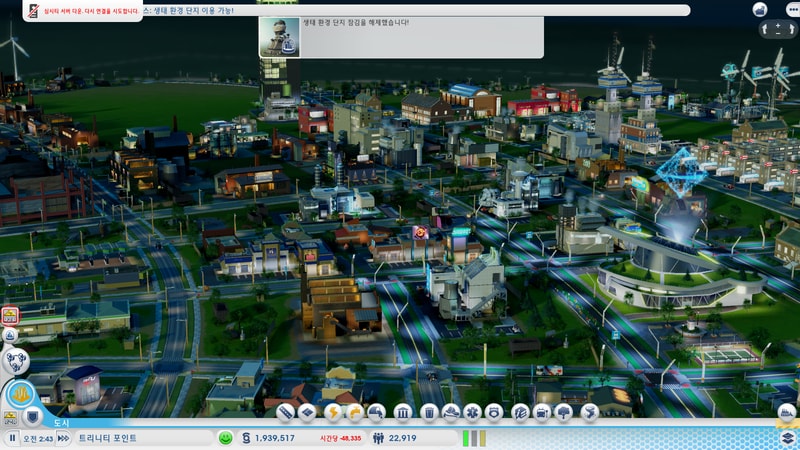Open the Mass transit bus menu

[541, 412]
